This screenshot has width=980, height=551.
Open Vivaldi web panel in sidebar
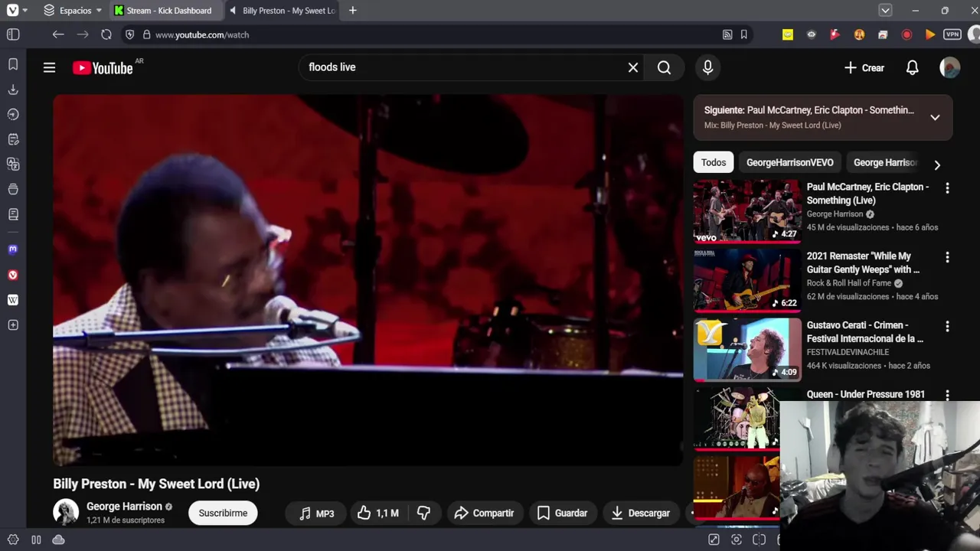pyautogui.click(x=13, y=275)
